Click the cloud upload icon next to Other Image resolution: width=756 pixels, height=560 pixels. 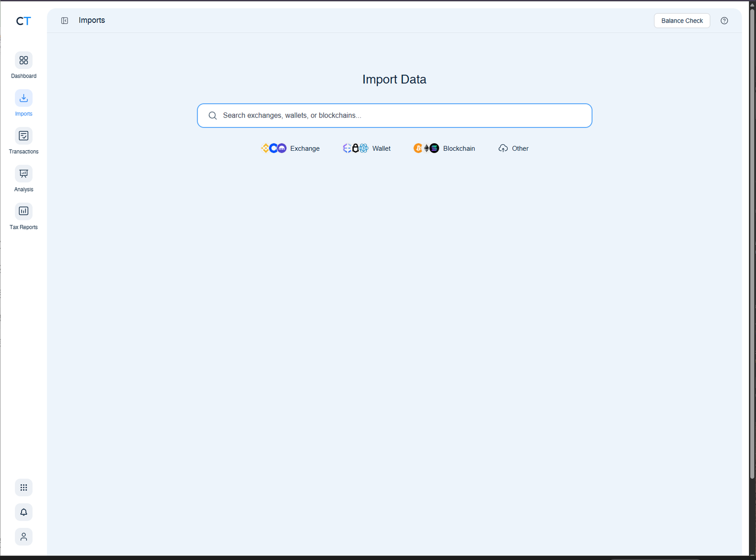pos(503,148)
